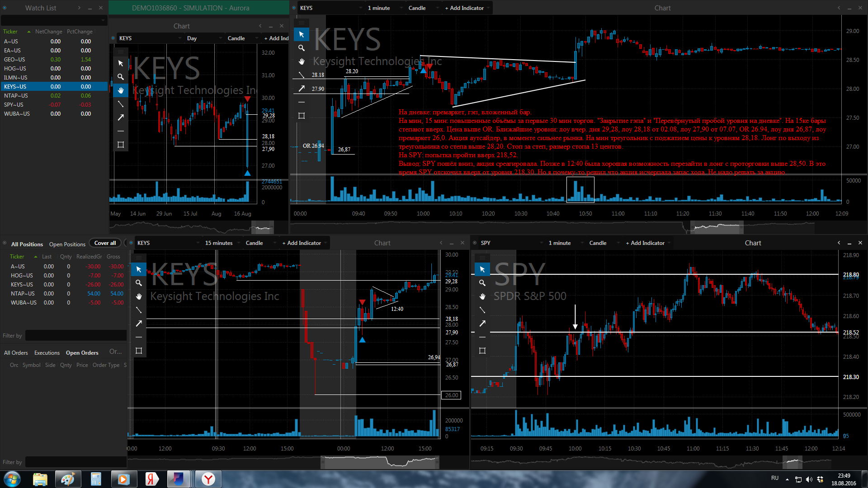Toggle the link circle beside KEYS 1 minute chart

[x=294, y=8]
